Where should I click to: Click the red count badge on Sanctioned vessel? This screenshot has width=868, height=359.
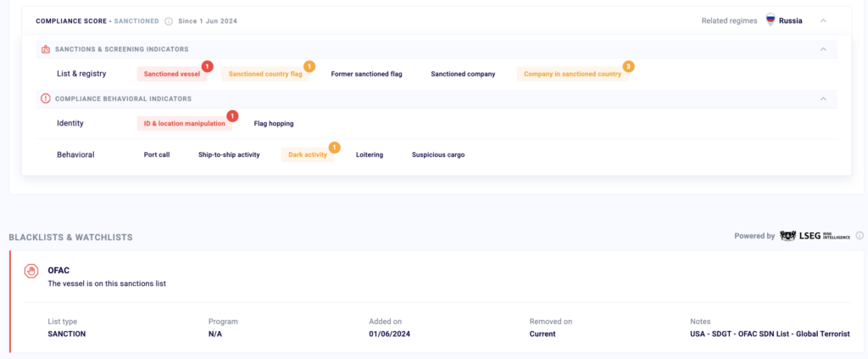pos(207,66)
